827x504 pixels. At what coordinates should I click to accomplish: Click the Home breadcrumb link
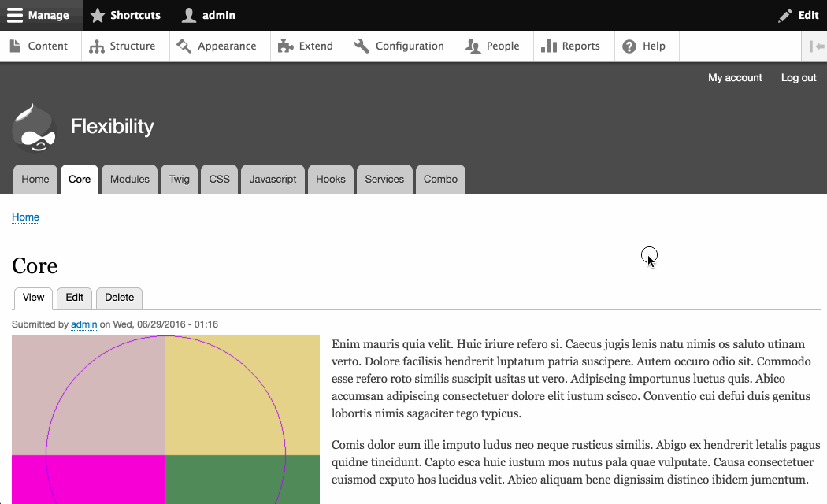coord(25,217)
